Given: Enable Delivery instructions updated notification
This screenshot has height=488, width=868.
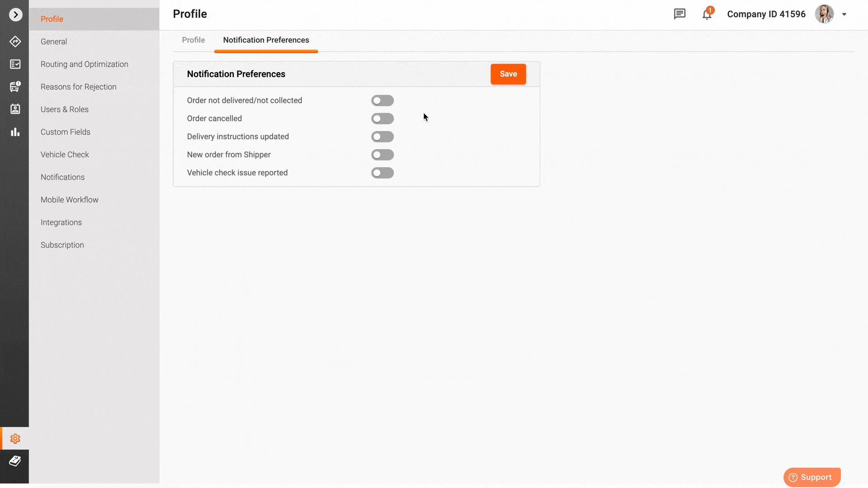Looking at the screenshot, I should 382,136.
